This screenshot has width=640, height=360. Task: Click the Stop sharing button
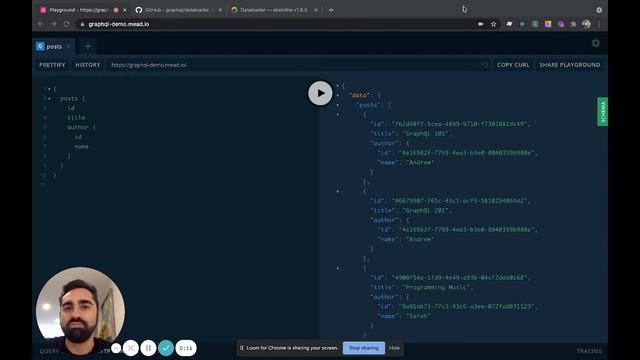point(364,348)
